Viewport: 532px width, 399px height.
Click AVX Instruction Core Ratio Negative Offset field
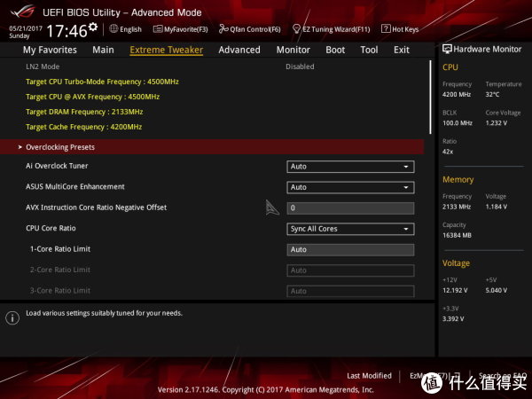tap(350, 208)
